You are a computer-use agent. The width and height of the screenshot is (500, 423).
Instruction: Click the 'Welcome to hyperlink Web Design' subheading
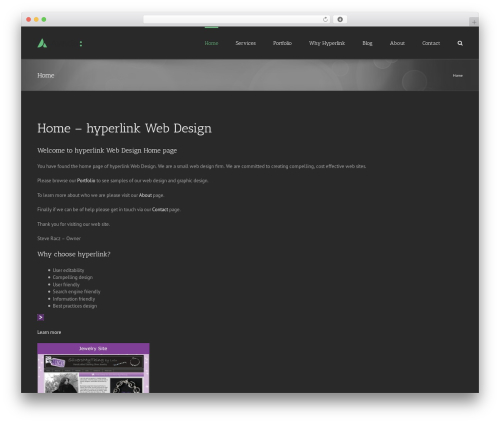coord(107,151)
